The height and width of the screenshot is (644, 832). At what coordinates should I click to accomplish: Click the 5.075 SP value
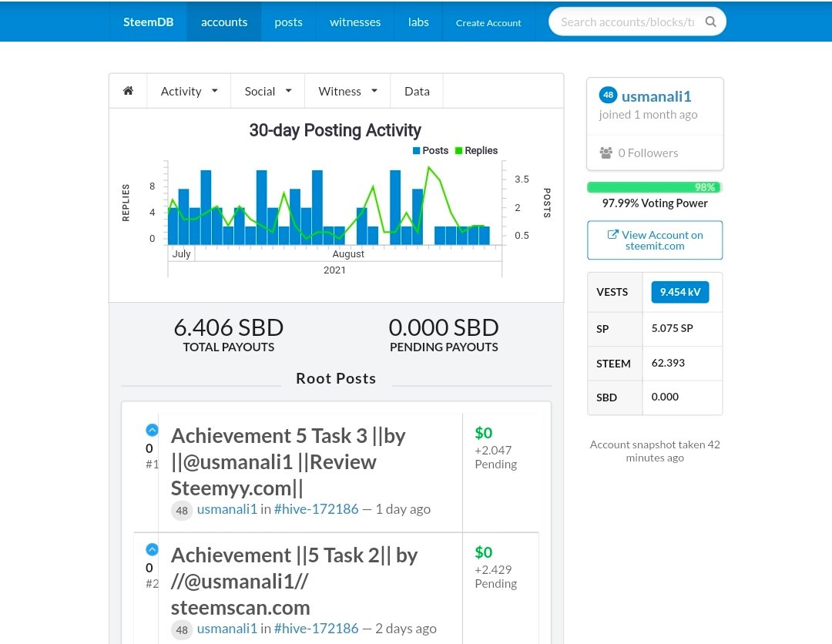[x=672, y=328]
